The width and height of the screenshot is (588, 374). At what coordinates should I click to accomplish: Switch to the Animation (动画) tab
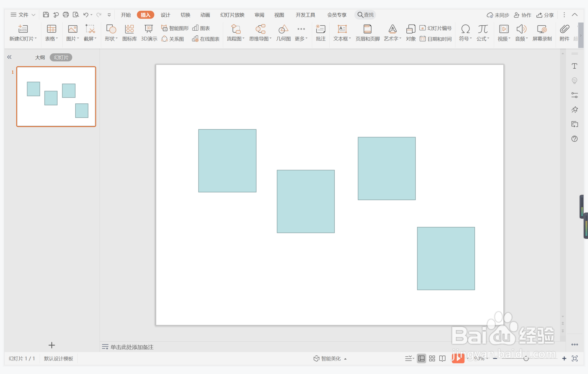point(205,15)
